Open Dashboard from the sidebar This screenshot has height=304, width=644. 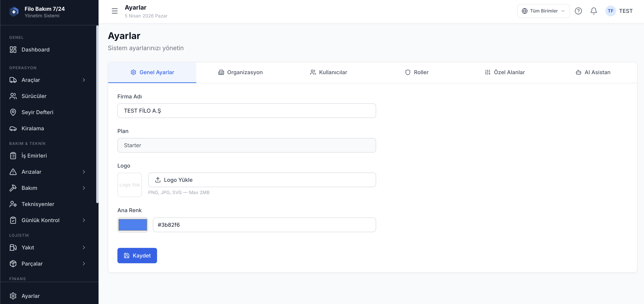(x=35, y=50)
